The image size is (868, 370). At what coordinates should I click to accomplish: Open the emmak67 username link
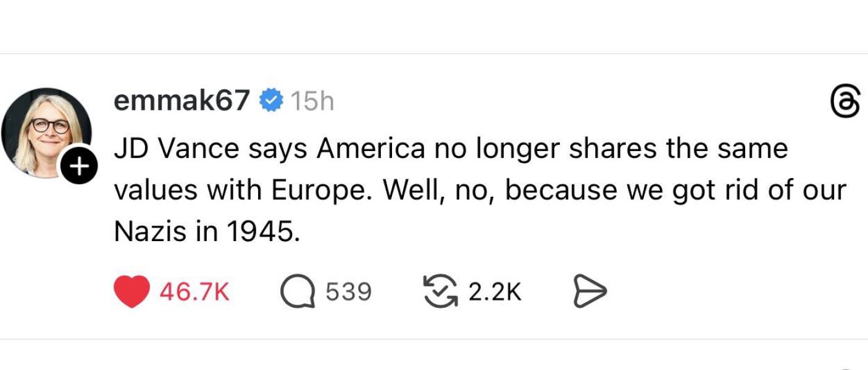[x=182, y=101]
